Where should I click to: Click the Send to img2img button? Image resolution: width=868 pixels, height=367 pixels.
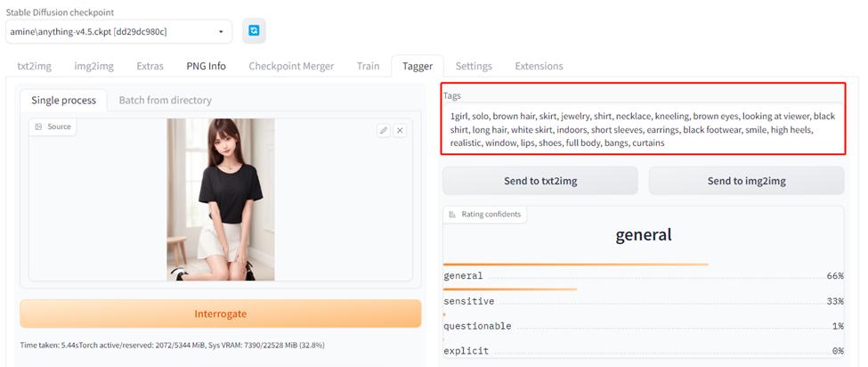[747, 181]
